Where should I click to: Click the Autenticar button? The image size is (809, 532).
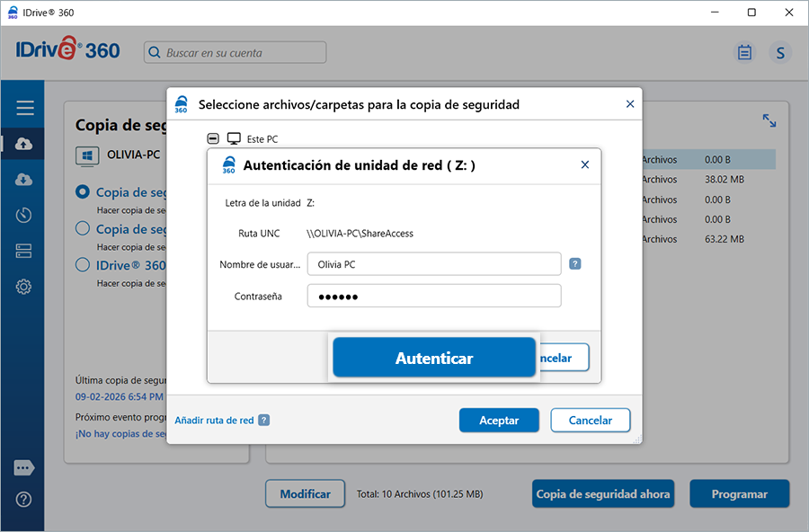tap(434, 357)
